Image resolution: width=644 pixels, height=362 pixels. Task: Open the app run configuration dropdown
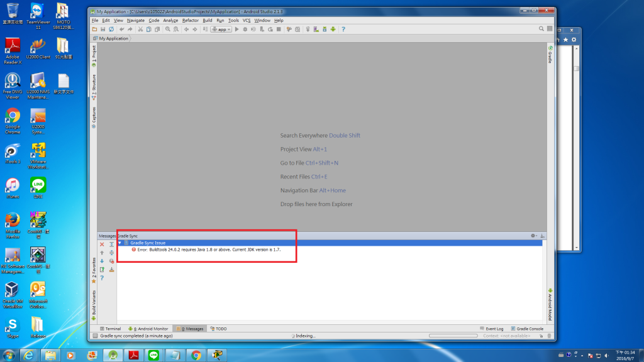[221, 29]
